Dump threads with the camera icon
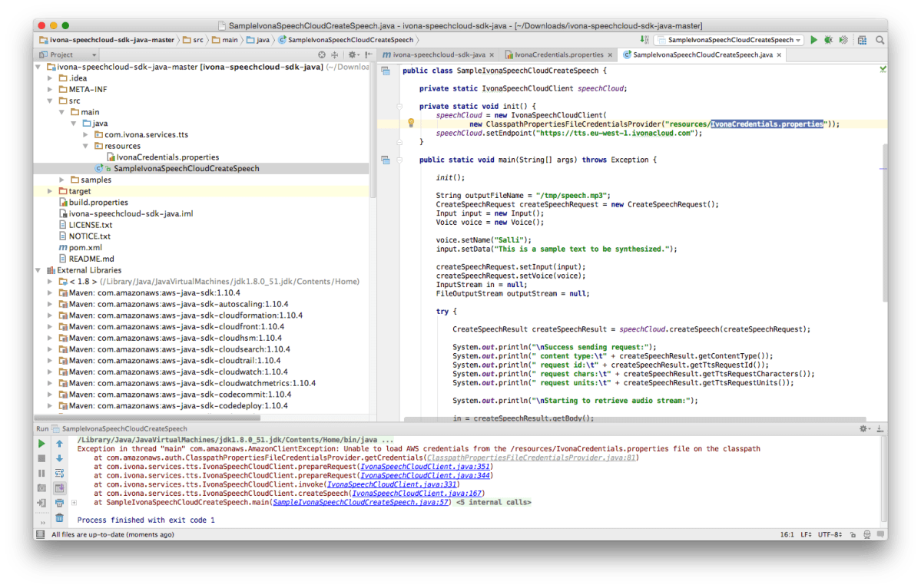Viewport: 921px width, 588px height. click(41, 488)
